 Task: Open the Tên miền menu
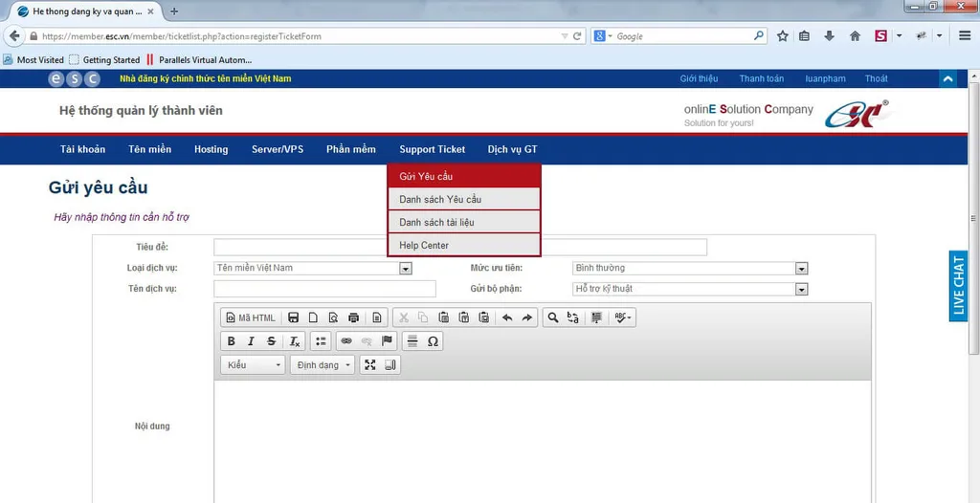[x=150, y=149]
